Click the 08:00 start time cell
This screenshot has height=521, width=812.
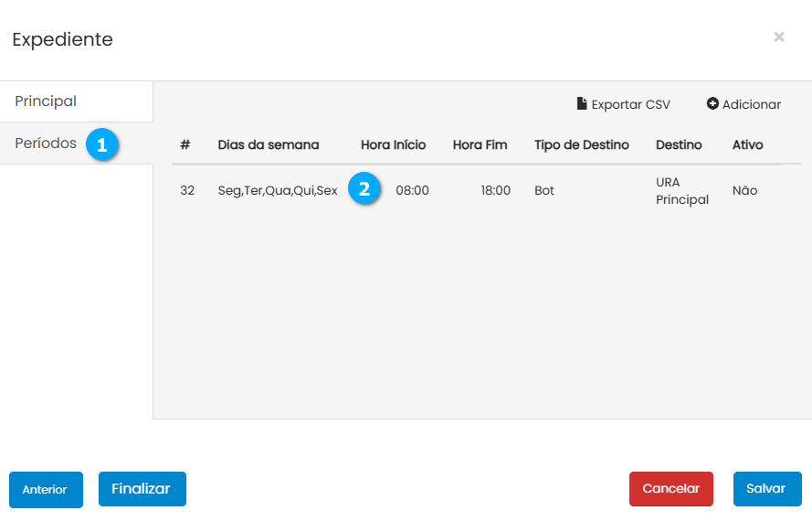click(412, 191)
